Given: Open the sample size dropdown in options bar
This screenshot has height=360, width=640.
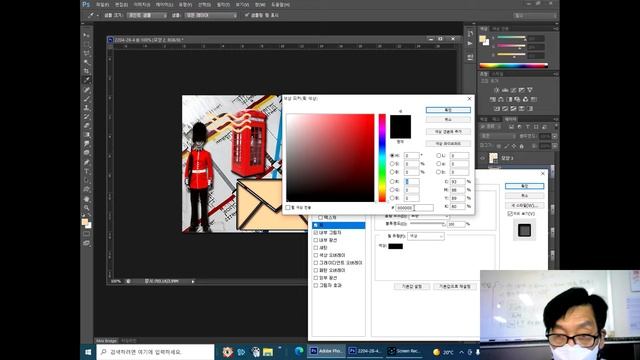Looking at the screenshot, I should pyautogui.click(x=147, y=15).
